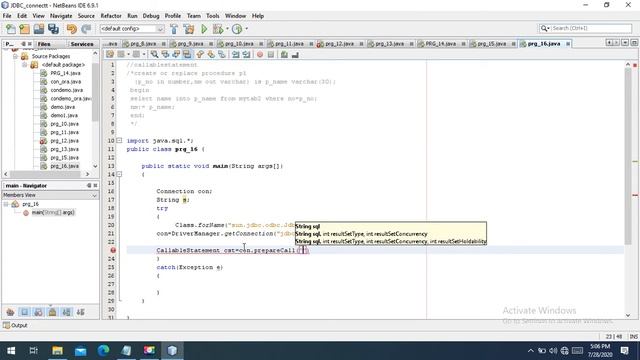Click the Uncomment editor toolbar icon

pos(295,54)
